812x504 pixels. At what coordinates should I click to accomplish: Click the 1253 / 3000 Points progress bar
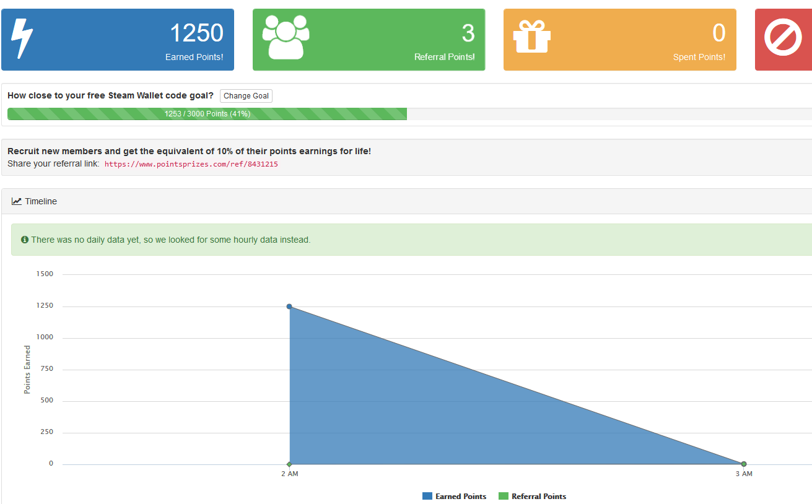click(207, 114)
